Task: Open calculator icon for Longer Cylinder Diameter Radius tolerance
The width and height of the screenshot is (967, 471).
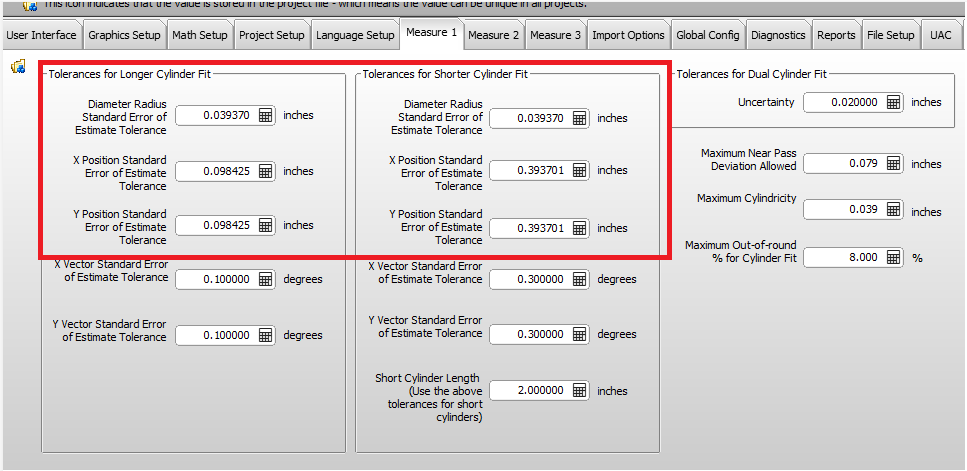Action: pyautogui.click(x=266, y=115)
